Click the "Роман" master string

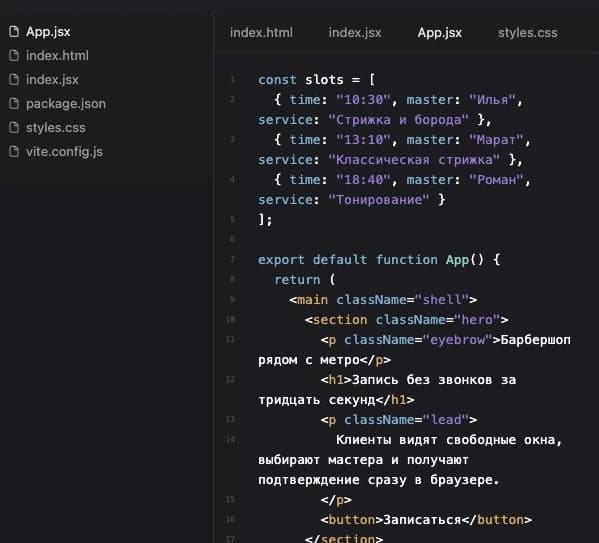pos(496,180)
